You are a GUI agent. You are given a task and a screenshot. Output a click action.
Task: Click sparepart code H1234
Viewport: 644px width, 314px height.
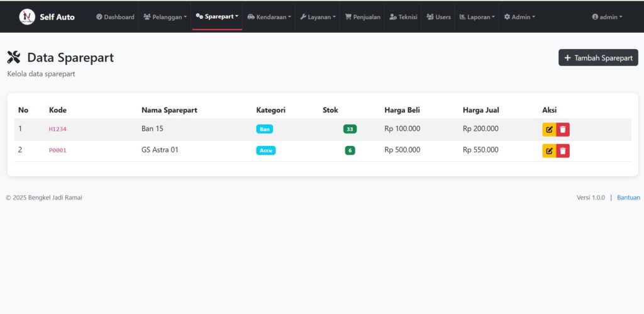click(57, 129)
